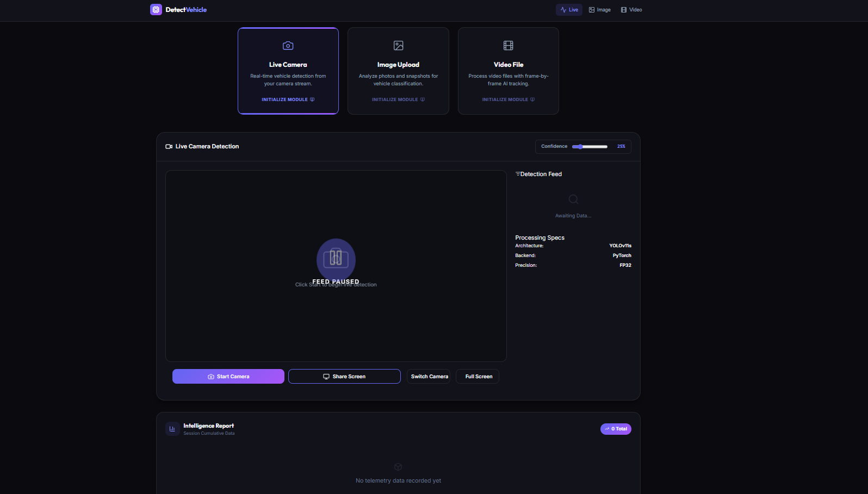Click the Image Upload card description text
The height and width of the screenshot is (494, 868).
(399, 80)
